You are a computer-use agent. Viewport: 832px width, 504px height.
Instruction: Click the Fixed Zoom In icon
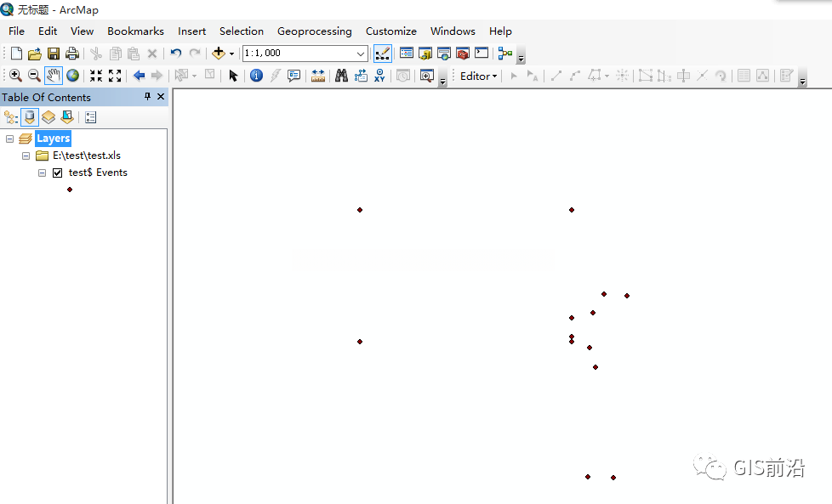[96, 76]
